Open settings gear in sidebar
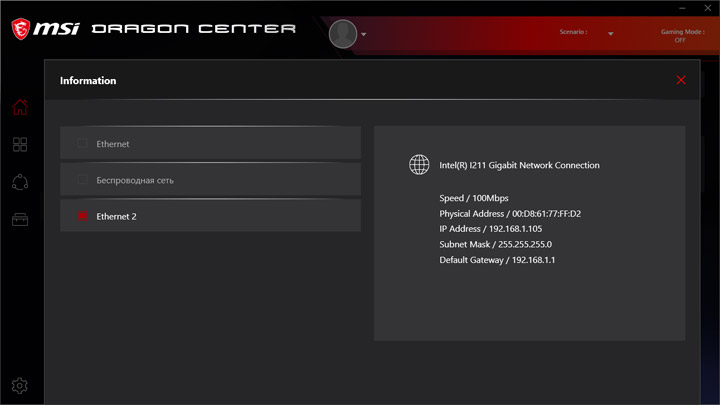720x405 pixels. (20, 386)
